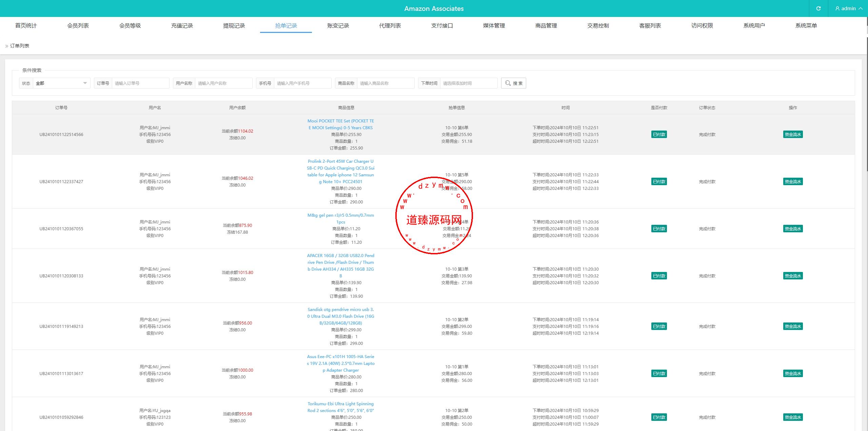868x431 pixels.
Task: Open the 下单时间 date picker field
Action: pyautogui.click(x=469, y=83)
